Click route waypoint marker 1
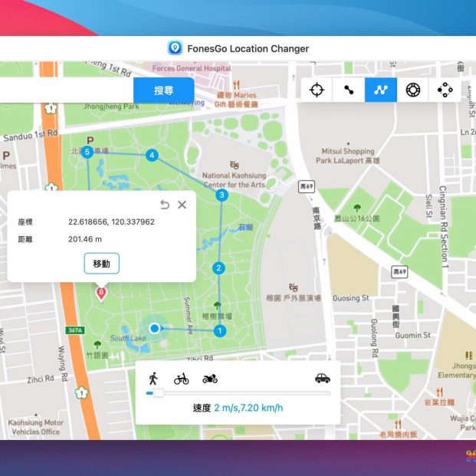This screenshot has height=476, width=476. pos(220,331)
